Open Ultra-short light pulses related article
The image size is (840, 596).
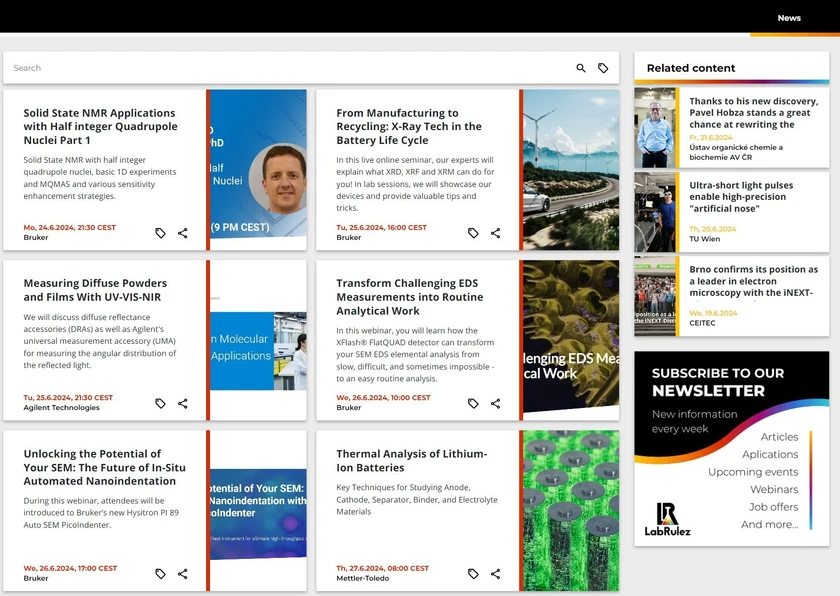click(x=741, y=197)
